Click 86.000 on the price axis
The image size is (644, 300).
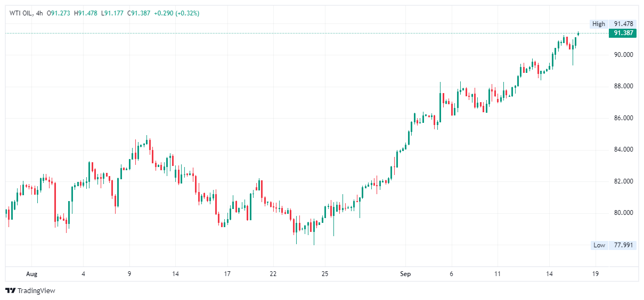coord(623,118)
